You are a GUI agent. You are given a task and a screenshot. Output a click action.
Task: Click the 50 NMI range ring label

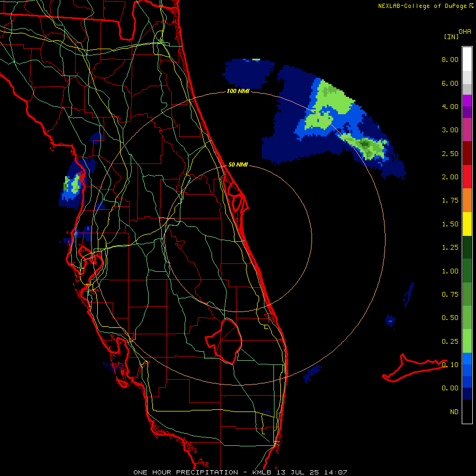238,164
